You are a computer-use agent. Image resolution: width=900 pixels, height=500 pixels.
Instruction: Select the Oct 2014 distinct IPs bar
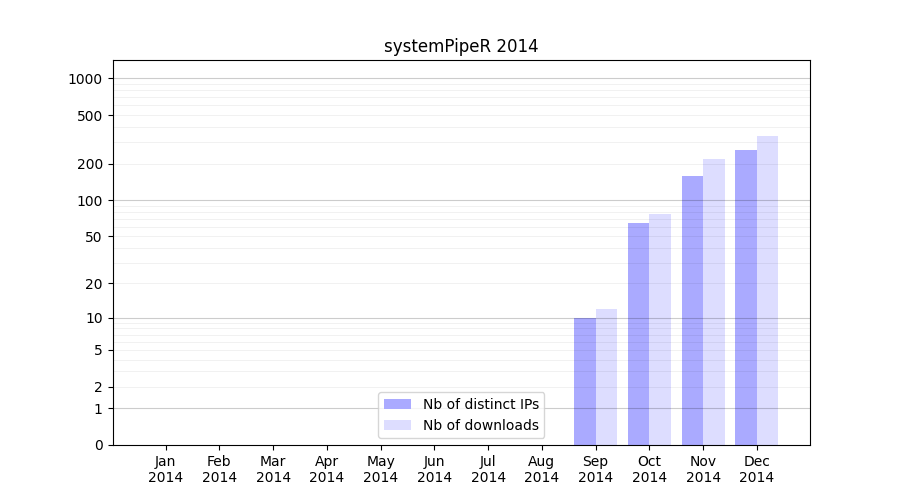(x=638, y=334)
